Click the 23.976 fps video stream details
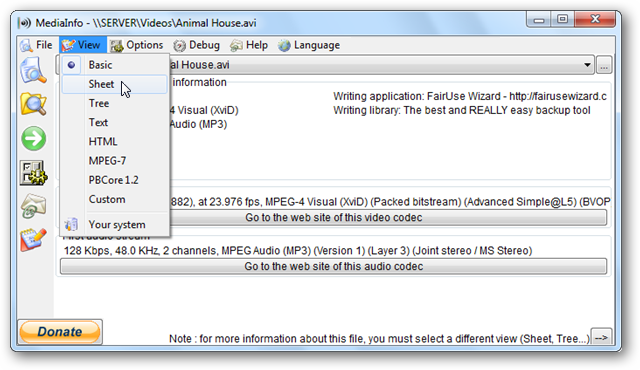 [x=390, y=202]
